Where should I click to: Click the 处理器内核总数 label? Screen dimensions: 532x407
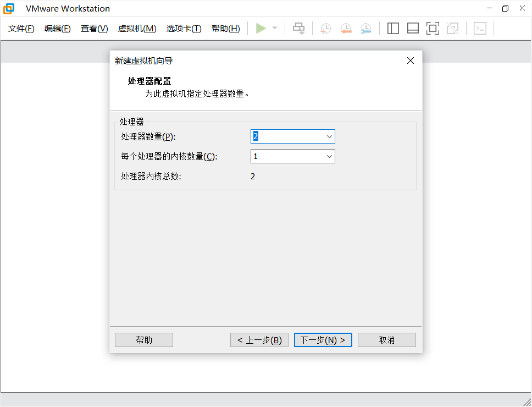point(151,176)
